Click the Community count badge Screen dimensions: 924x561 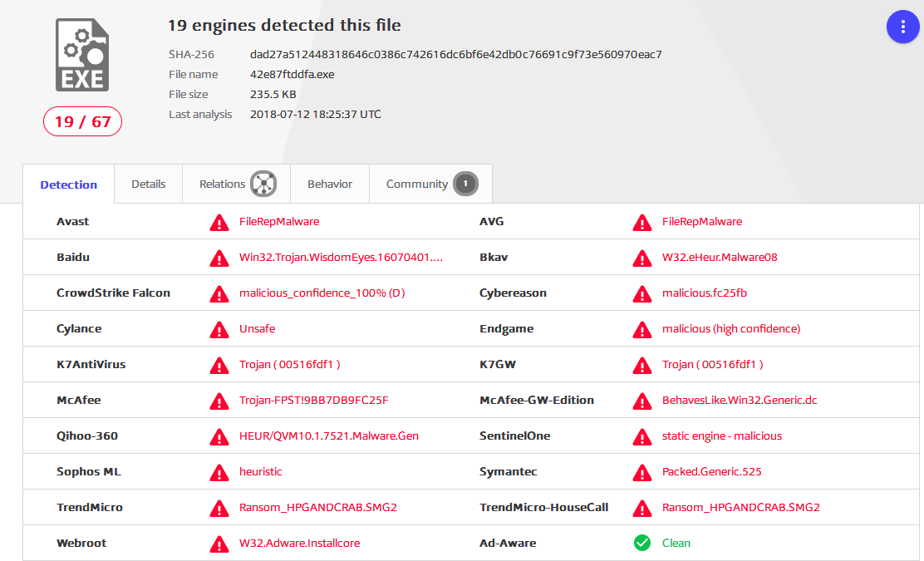point(465,184)
